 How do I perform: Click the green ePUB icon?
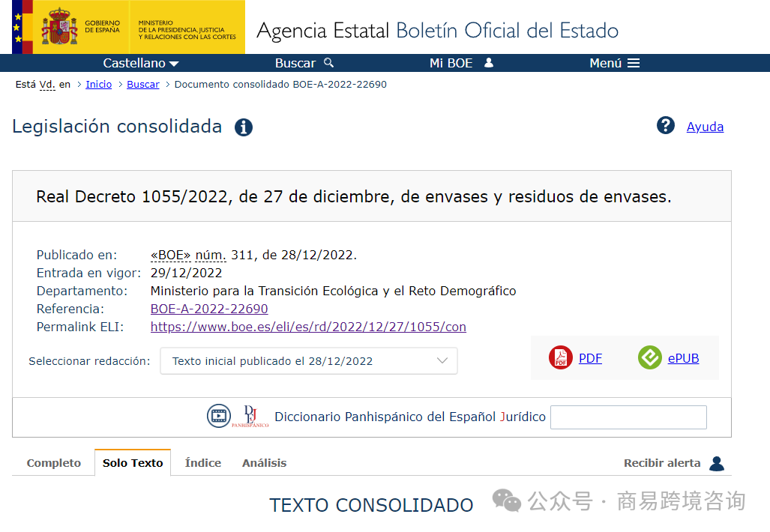click(x=650, y=357)
